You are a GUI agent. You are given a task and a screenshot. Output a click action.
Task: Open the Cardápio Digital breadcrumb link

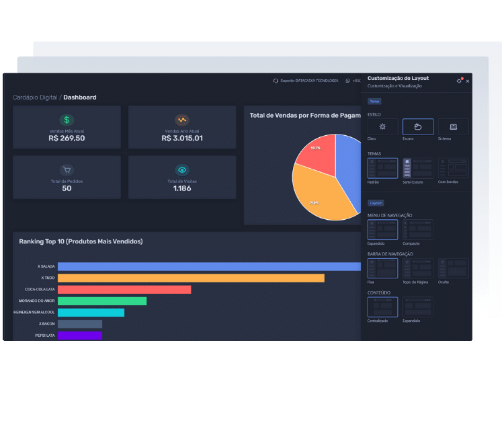coord(35,97)
